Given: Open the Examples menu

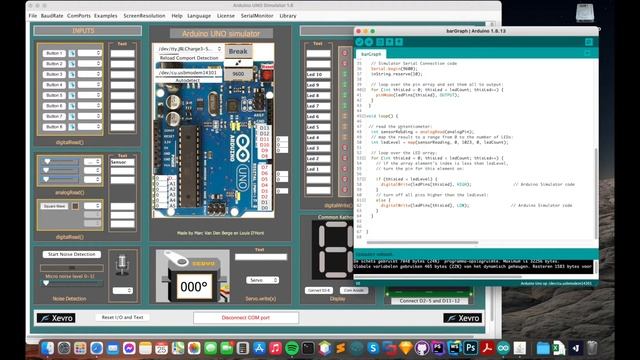Looking at the screenshot, I should (106, 16).
